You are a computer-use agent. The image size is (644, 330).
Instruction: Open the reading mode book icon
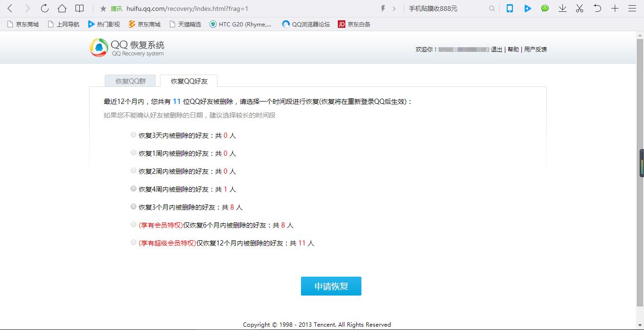pos(80,8)
